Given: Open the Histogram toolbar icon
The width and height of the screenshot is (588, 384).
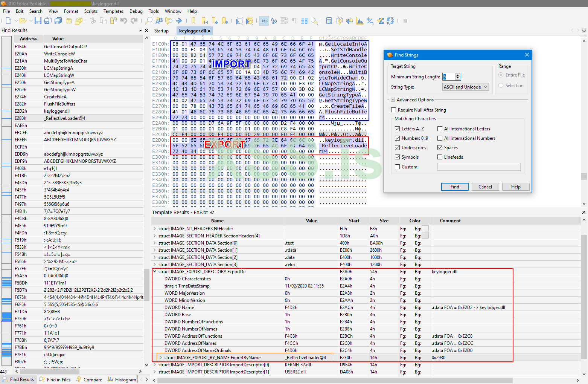Looking at the screenshot, I should 360,21.
